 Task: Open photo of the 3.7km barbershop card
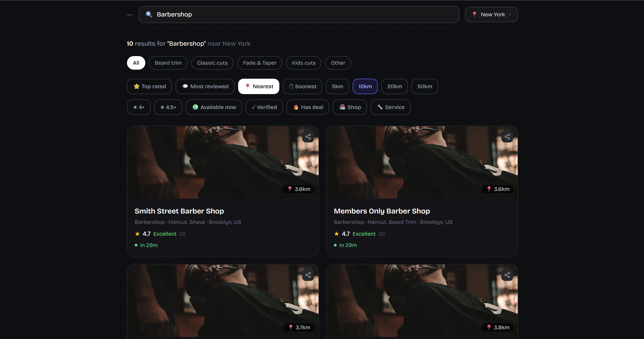pyautogui.click(x=223, y=301)
